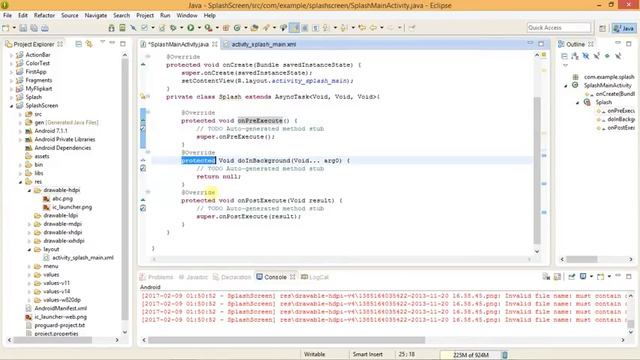Save the file with the Save icon
The image size is (640, 360).
click(23, 28)
